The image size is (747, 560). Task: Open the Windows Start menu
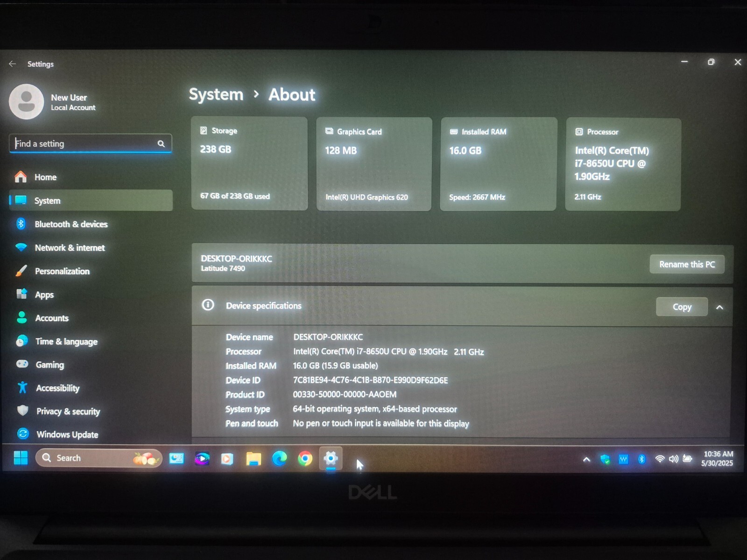tap(21, 458)
